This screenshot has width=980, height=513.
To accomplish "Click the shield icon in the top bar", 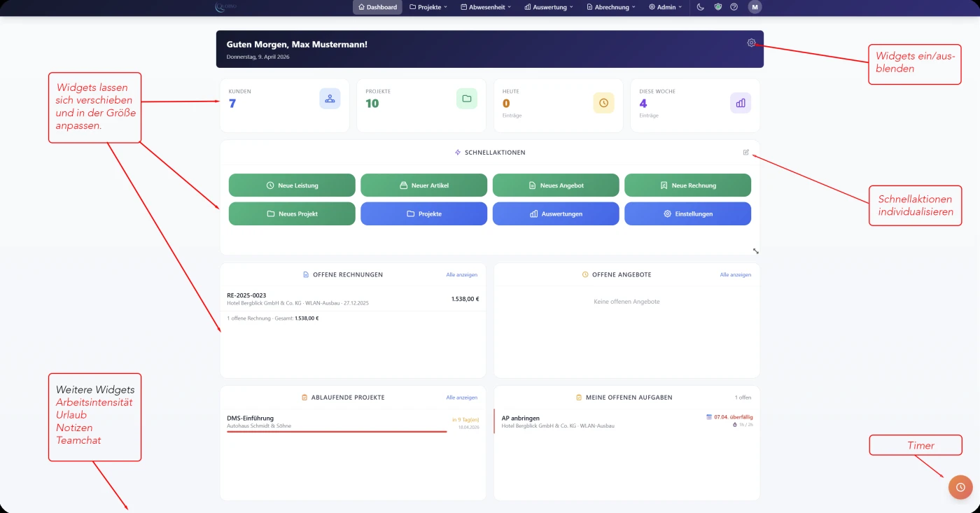I will pyautogui.click(x=717, y=8).
